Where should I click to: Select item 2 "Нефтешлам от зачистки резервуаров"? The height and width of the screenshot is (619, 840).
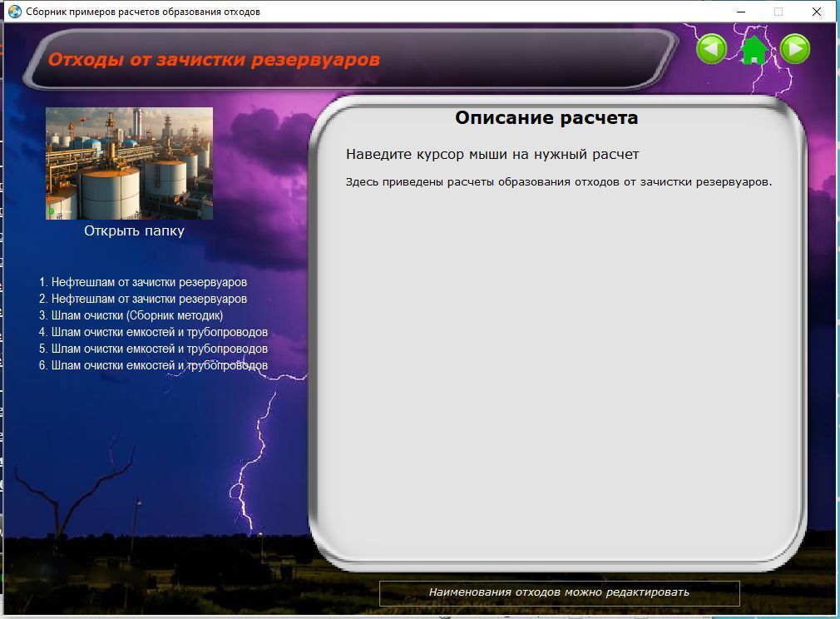142,299
